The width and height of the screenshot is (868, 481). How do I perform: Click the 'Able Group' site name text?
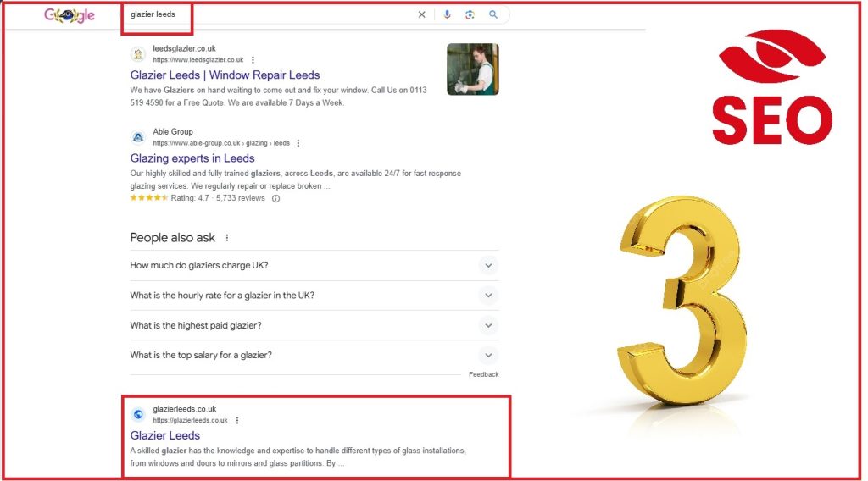[x=173, y=131]
